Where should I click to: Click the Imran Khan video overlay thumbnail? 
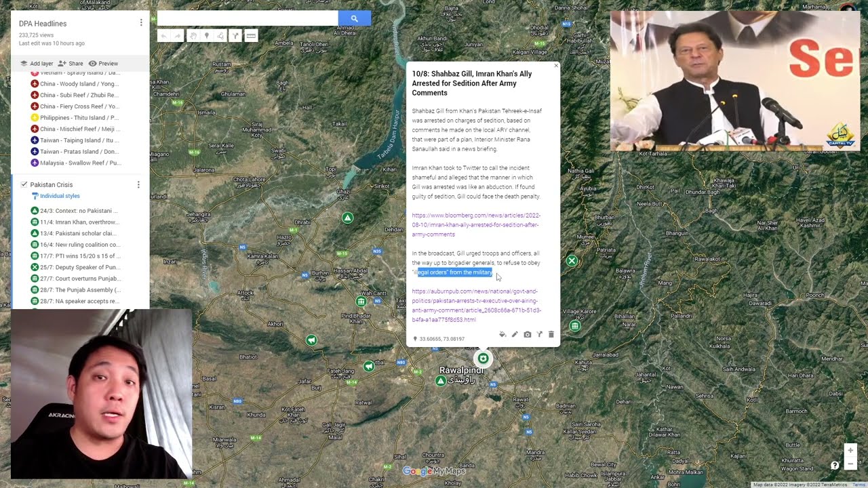click(735, 80)
